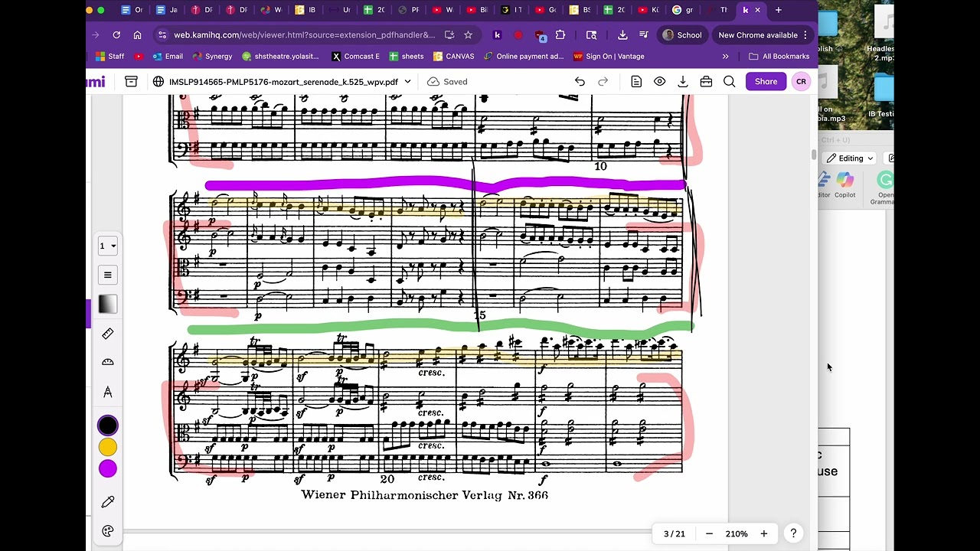The width and height of the screenshot is (980, 551).
Task: Open the Synergy bookmark
Action: [212, 56]
